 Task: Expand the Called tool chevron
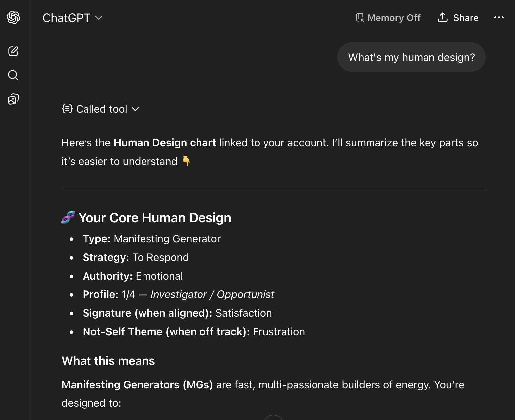pos(135,109)
